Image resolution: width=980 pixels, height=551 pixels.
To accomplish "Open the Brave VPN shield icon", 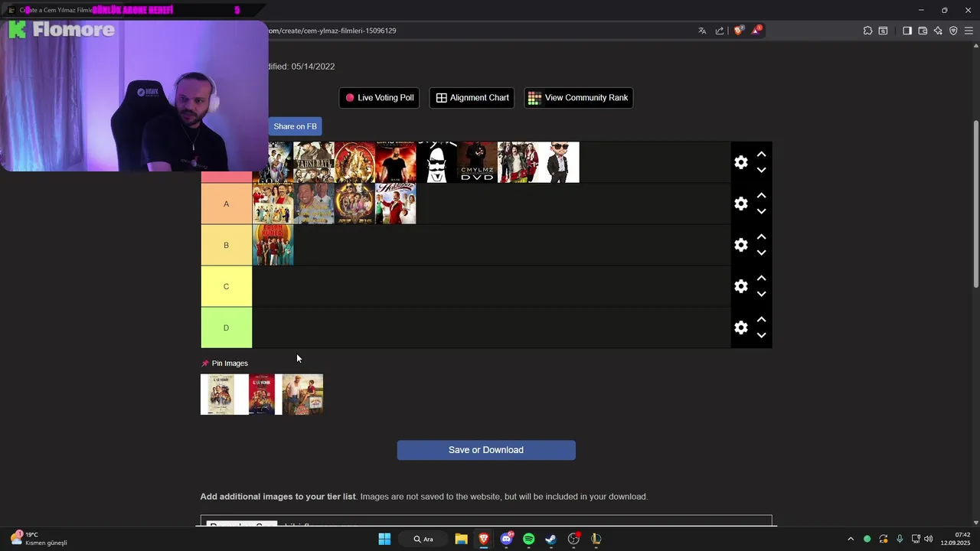I will point(953,31).
